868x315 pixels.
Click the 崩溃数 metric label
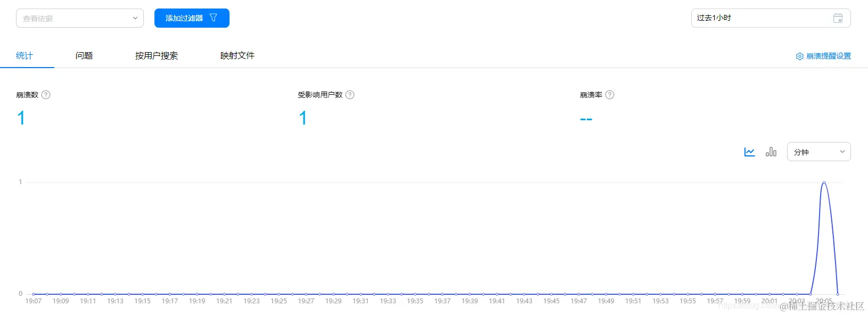27,95
